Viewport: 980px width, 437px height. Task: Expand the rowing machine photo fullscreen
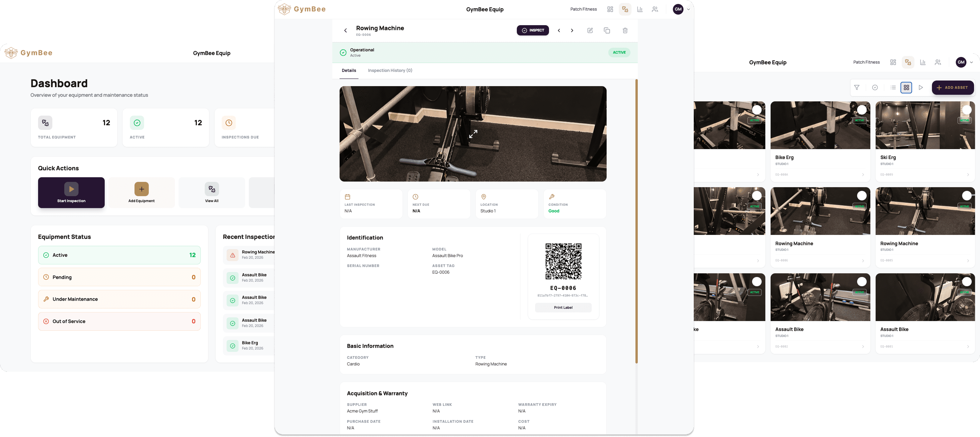point(473,134)
